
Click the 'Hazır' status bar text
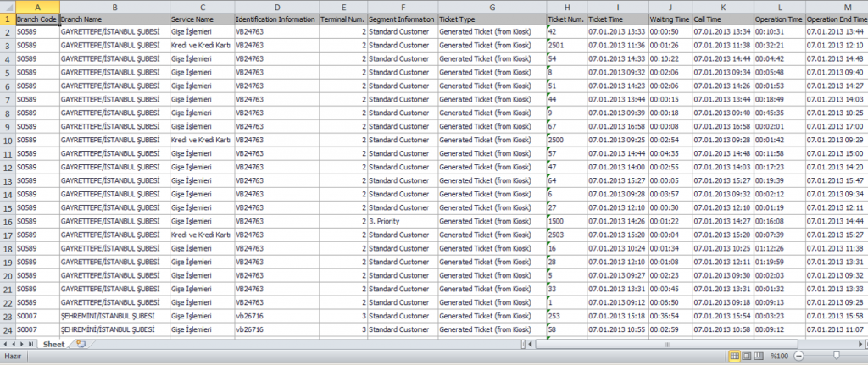(x=13, y=357)
